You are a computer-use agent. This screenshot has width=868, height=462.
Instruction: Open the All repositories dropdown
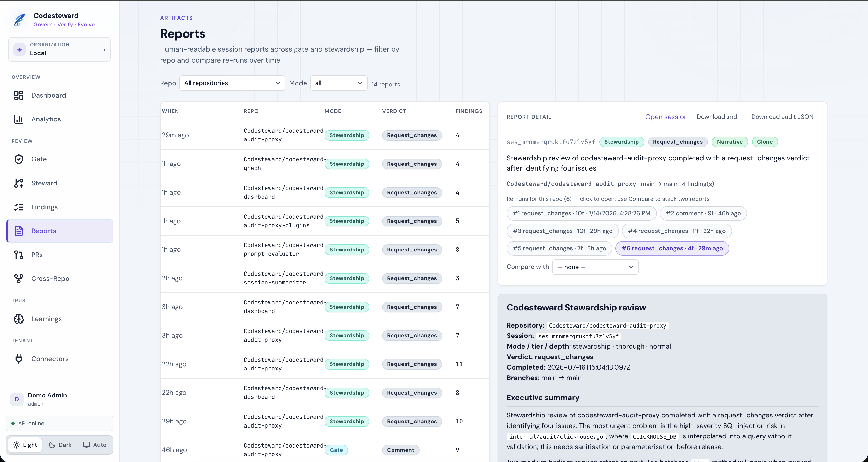click(x=232, y=83)
